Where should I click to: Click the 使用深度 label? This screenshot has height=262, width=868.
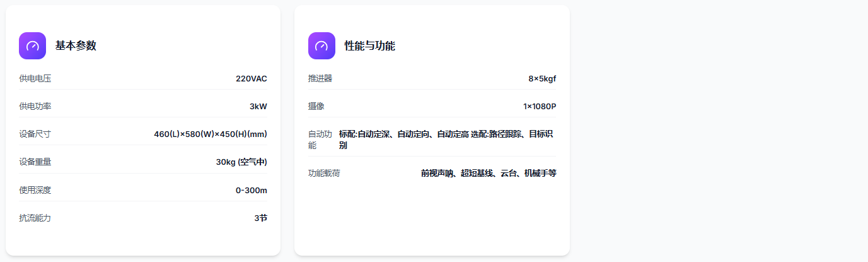(35, 190)
